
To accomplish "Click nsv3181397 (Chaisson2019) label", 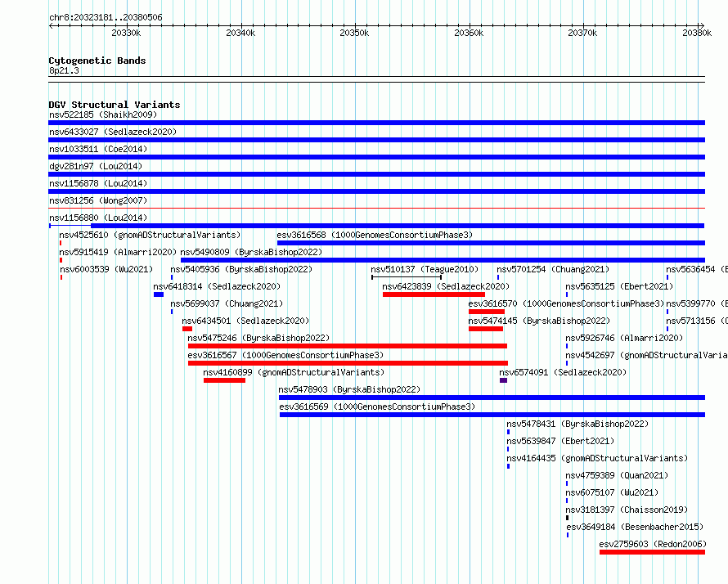I will click(x=627, y=510).
